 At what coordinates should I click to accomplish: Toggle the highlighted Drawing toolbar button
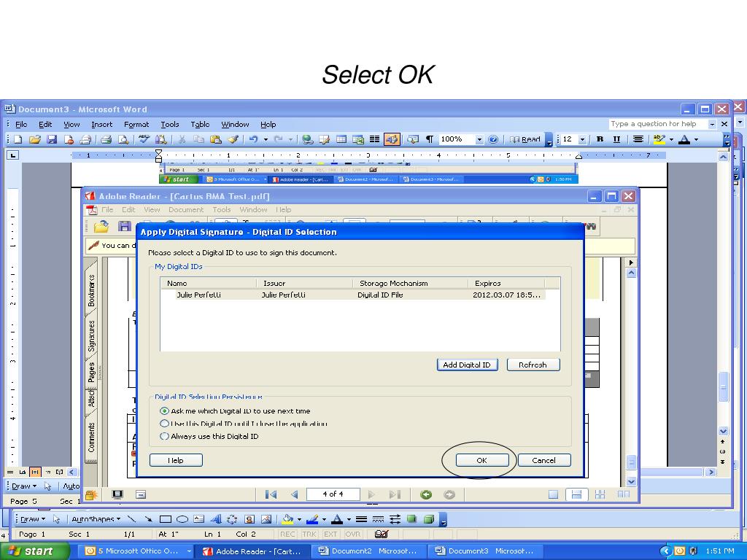pyautogui.click(x=392, y=139)
